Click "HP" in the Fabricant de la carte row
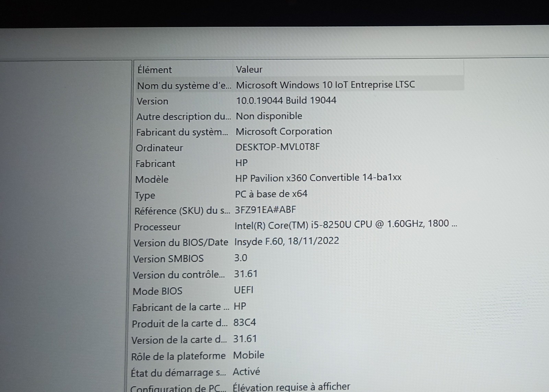Screen dimensions: 549x392 (x=240, y=306)
